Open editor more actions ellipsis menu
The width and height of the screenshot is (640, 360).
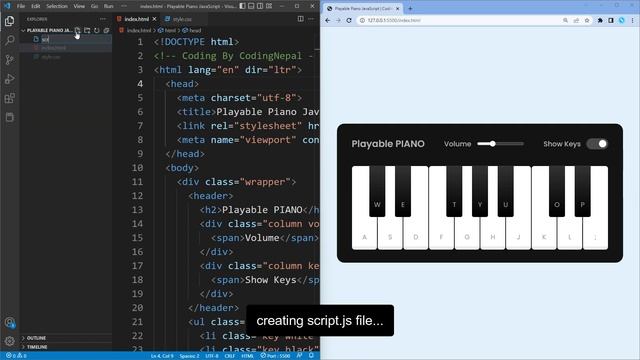(x=311, y=19)
